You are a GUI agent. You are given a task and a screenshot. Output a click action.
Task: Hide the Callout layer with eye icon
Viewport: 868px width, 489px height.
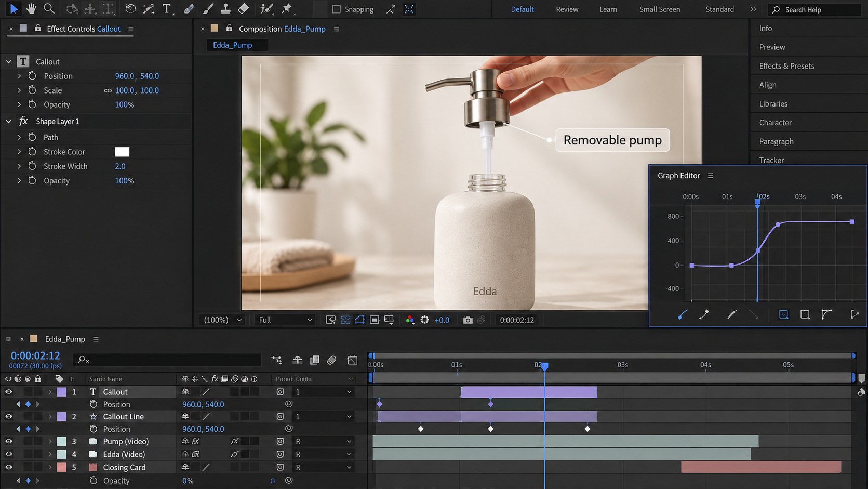coord(9,392)
